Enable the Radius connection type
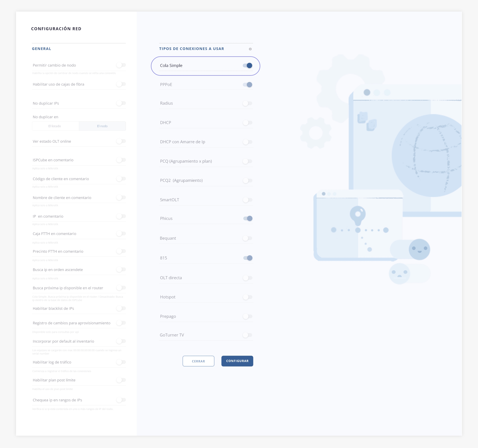 click(x=247, y=103)
